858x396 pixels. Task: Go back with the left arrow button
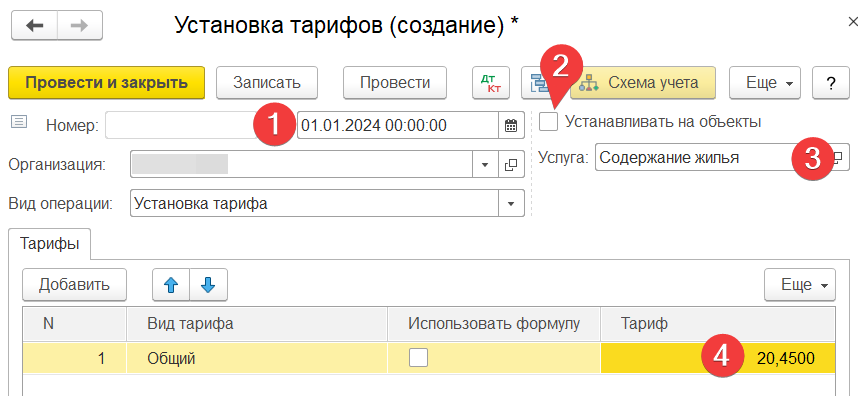tap(34, 26)
